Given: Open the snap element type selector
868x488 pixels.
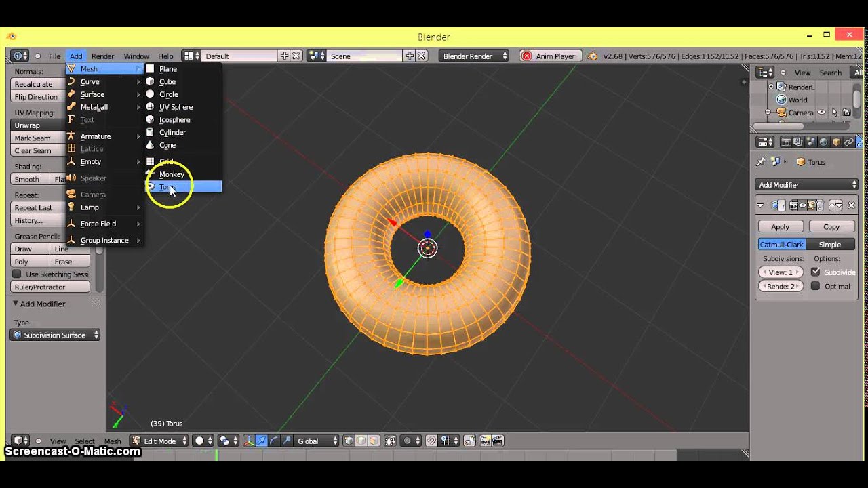Looking at the screenshot, I should [x=448, y=441].
